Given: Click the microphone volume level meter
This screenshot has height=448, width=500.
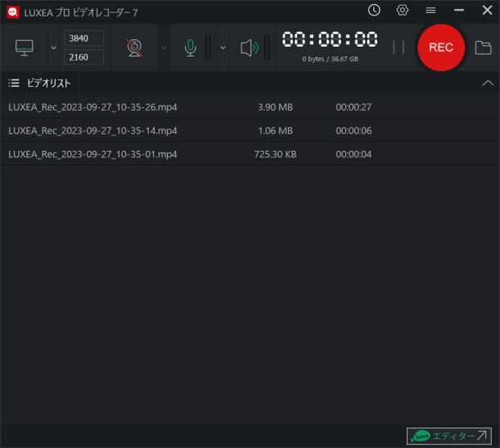Looking at the screenshot, I should tap(208, 48).
